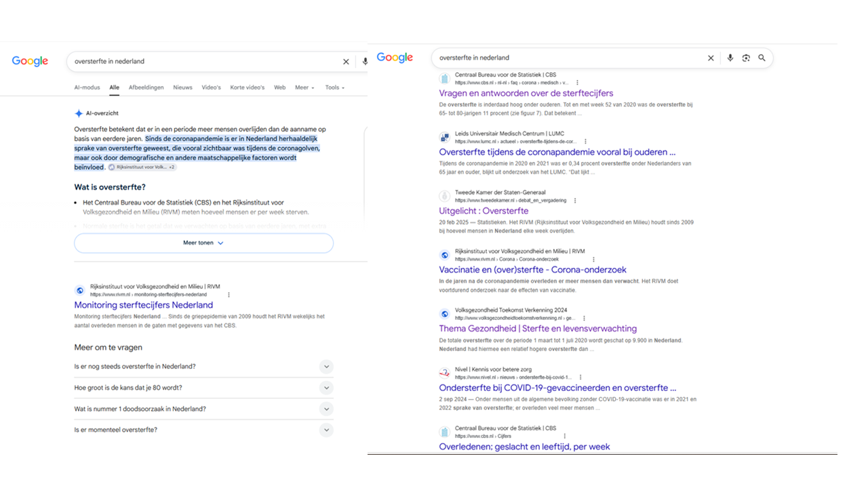Click the Google logo in left window
The width and height of the screenshot is (868, 488).
[31, 61]
